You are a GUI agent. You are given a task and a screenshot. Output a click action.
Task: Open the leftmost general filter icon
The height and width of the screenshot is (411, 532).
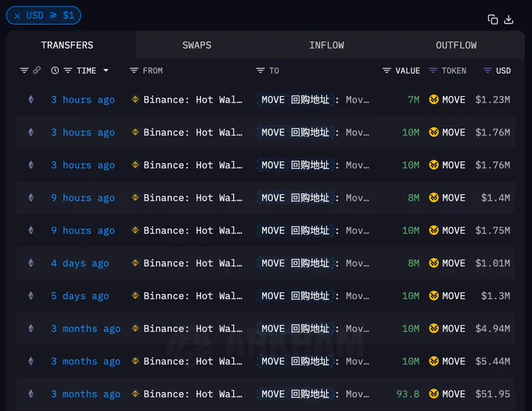pos(24,70)
